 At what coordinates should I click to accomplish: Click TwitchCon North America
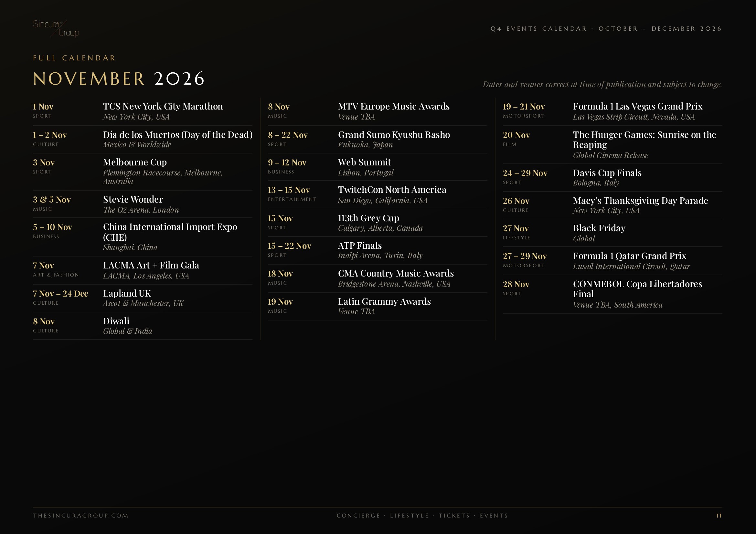pos(392,190)
